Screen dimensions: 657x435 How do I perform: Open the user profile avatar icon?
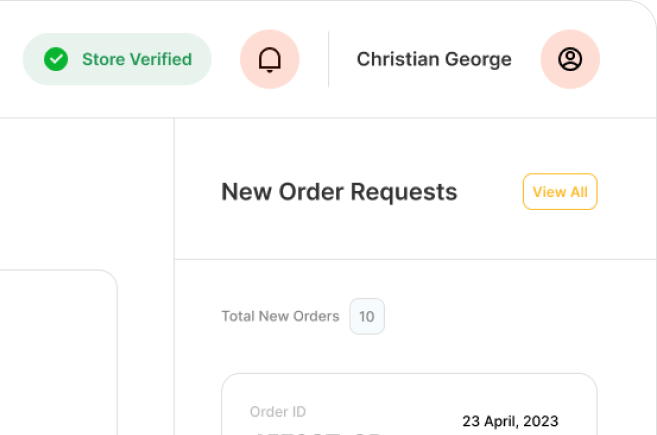[x=570, y=59]
